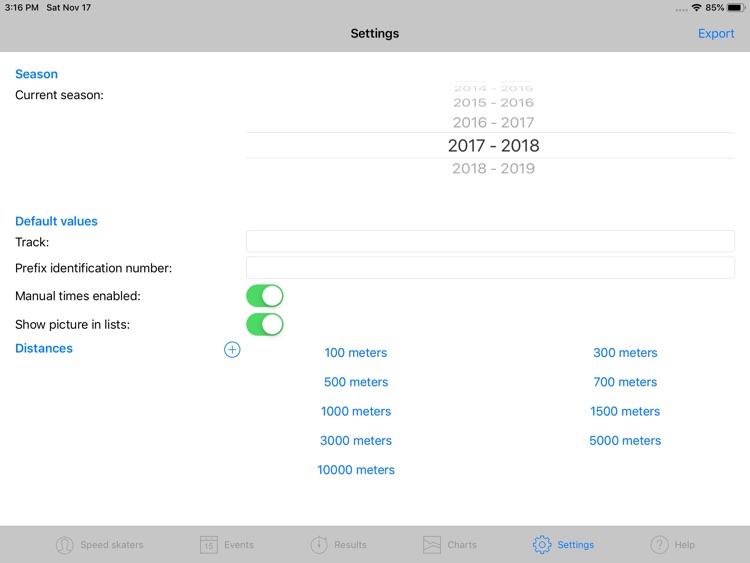The image size is (750, 563).
Task: Tap the Default values heading
Action: (x=56, y=221)
